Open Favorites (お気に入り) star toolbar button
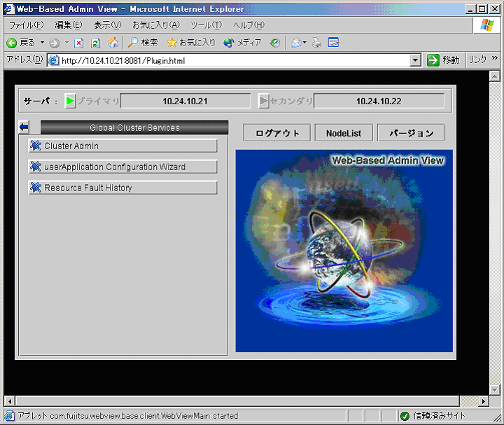Image resolution: width=504 pixels, height=425 pixels. click(x=191, y=43)
